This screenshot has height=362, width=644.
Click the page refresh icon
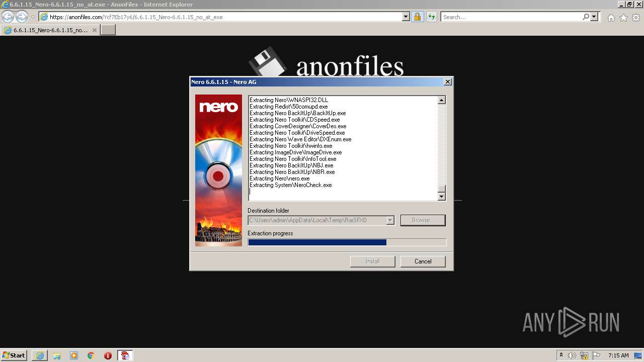tap(431, 17)
